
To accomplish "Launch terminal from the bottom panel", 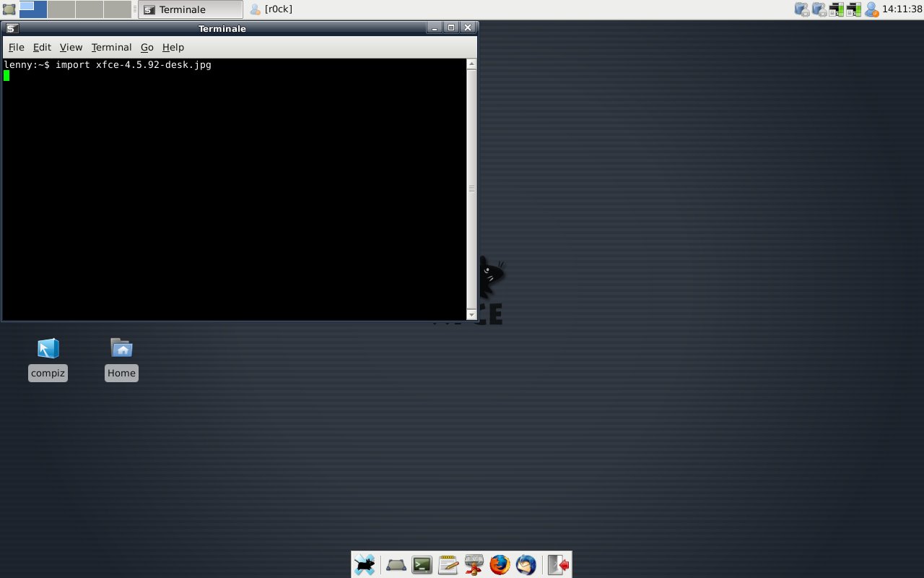I will point(422,564).
